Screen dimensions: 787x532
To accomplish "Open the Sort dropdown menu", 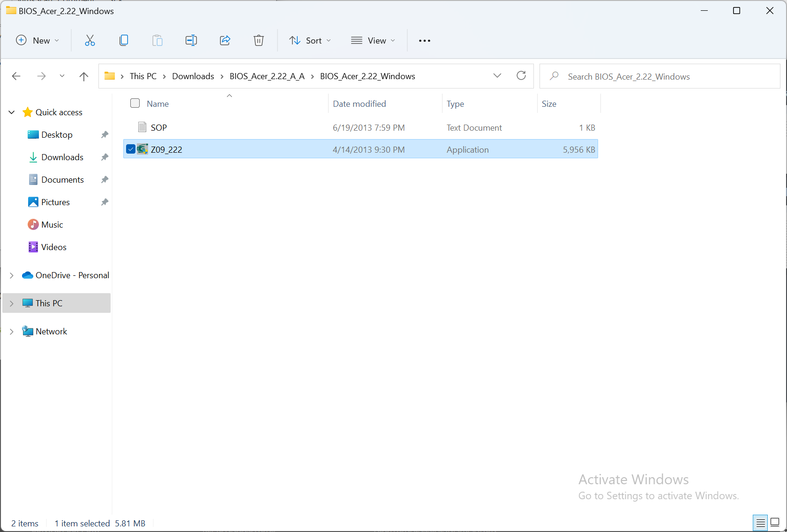I will [x=310, y=41].
